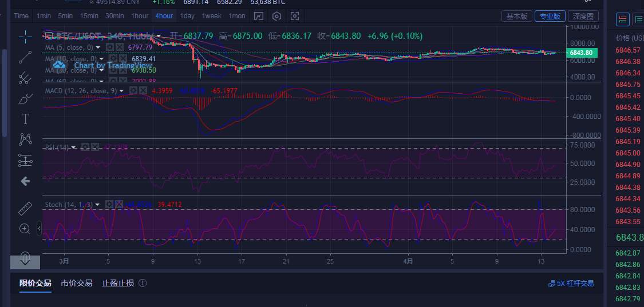This screenshot has height=307, width=644.
Task: Open the 限价交易 limit order tab
Action: [x=35, y=283]
